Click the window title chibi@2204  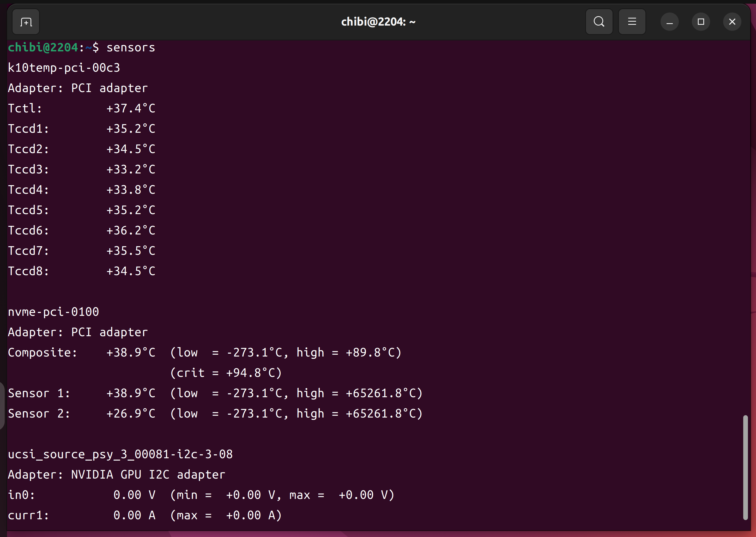(x=378, y=22)
